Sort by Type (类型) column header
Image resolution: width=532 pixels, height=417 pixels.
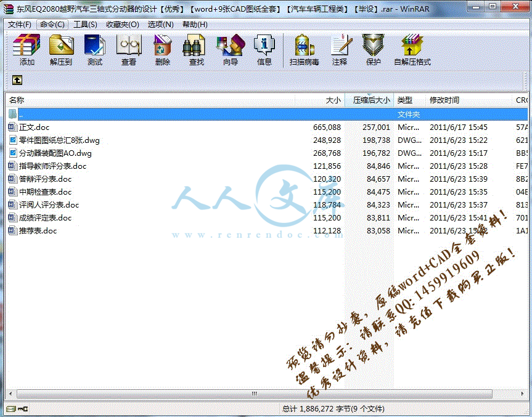pos(409,100)
